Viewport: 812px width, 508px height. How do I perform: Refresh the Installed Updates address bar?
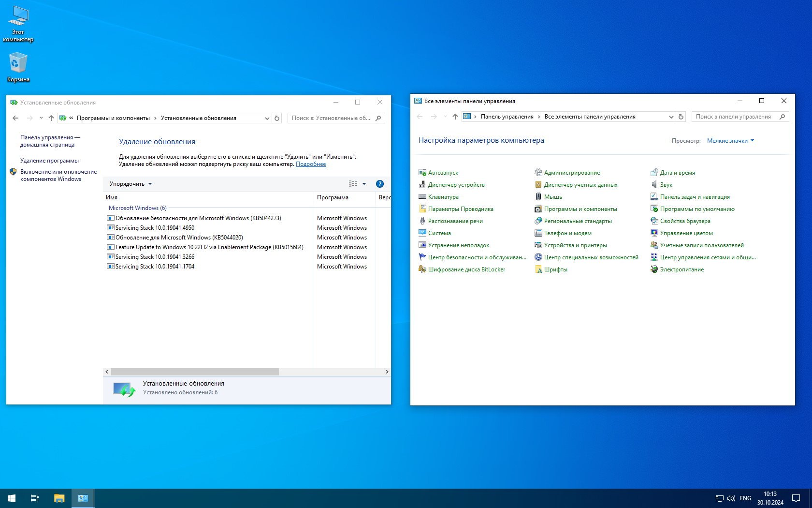coord(277,118)
